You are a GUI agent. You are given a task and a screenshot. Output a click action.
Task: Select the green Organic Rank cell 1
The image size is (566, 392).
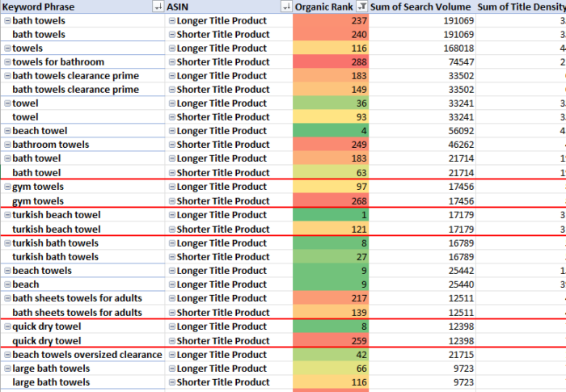pos(330,215)
